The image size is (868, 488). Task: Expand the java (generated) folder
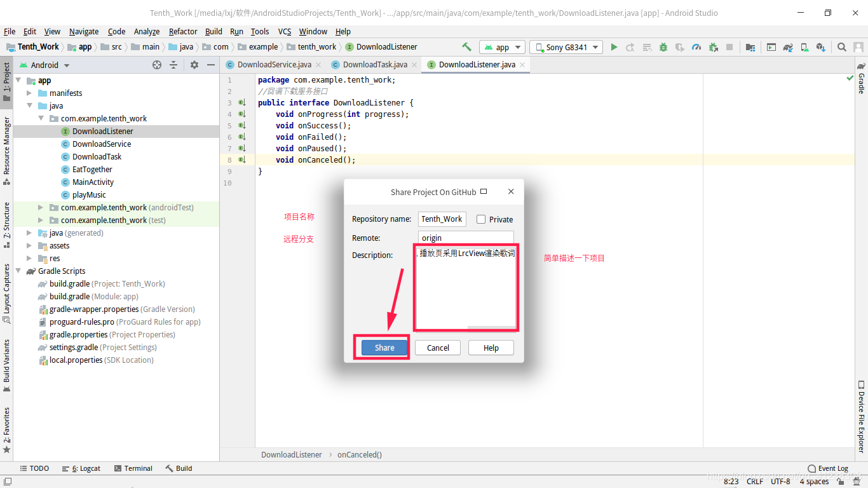tap(29, 233)
